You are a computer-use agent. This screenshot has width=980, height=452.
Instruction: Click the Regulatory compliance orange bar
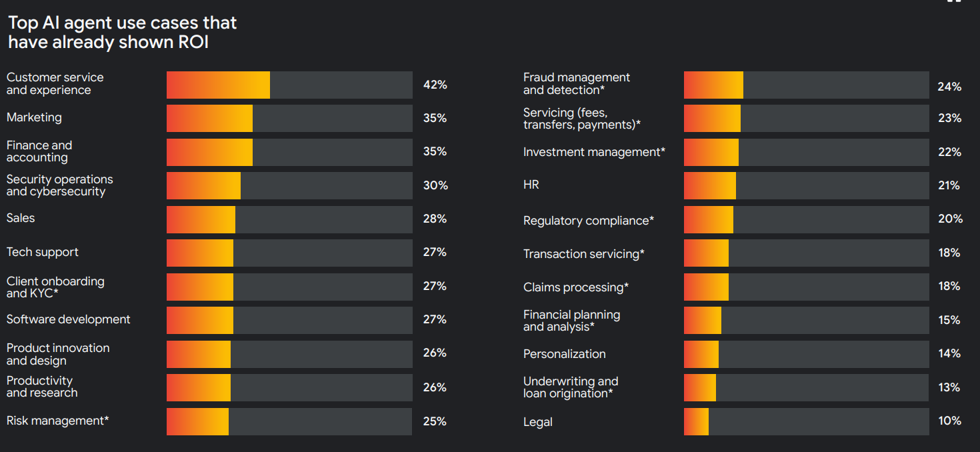point(708,219)
